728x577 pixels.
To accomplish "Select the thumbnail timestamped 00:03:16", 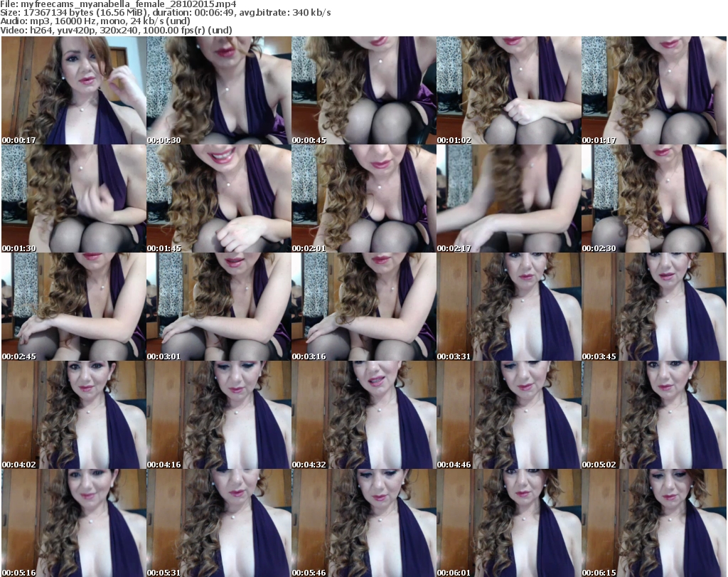I will (363, 307).
